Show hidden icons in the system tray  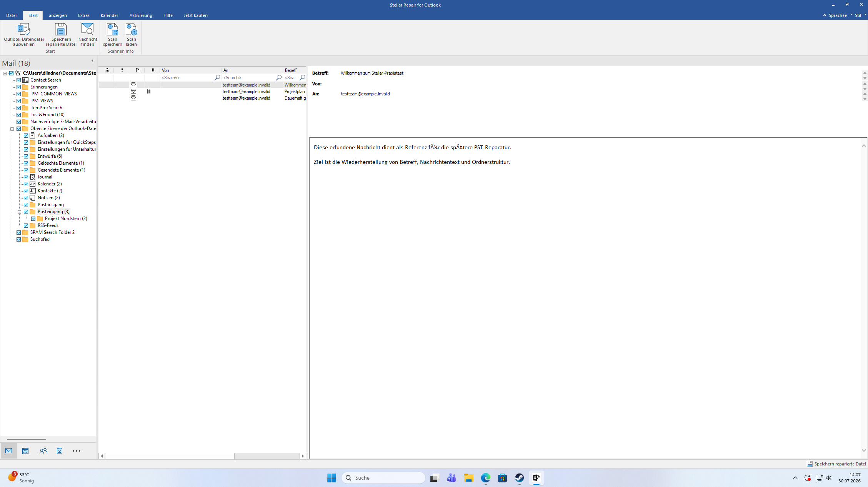pyautogui.click(x=795, y=478)
